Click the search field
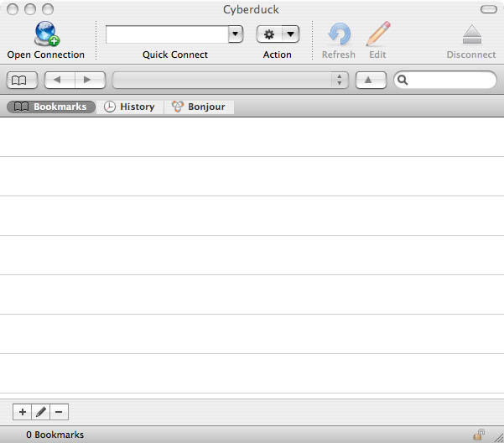The height and width of the screenshot is (443, 504). coord(445,80)
